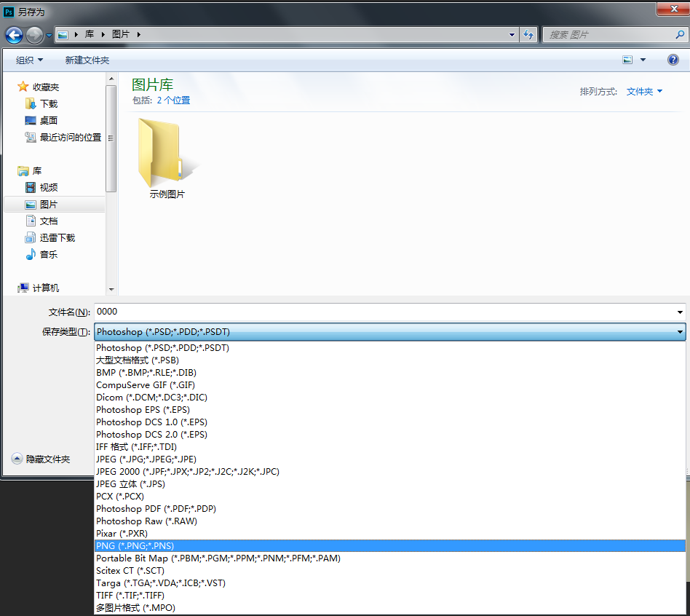Choose Pixar (*.PXR) format
This screenshot has height=616, width=690.
pyautogui.click(x=390, y=533)
